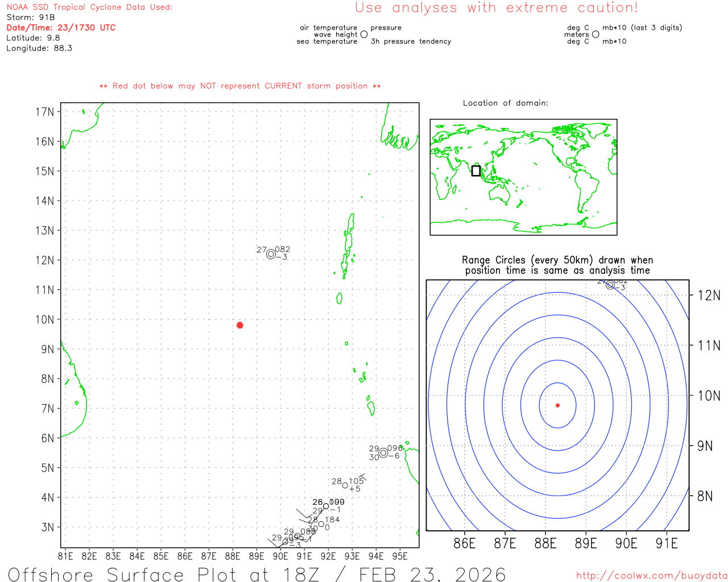
Task: Click legend circle next to mb*10 last 3 digits
Action: point(595,34)
